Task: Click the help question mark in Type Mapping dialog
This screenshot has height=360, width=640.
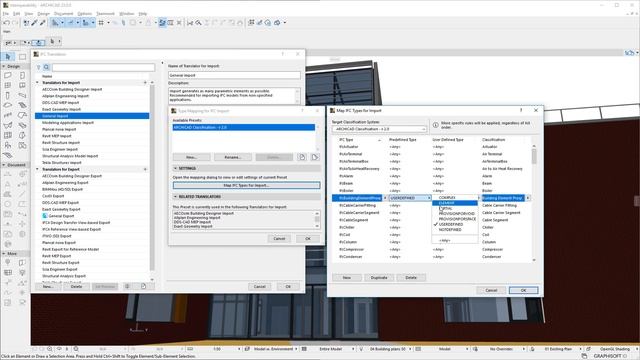Action: pyautogui.click(x=302, y=111)
